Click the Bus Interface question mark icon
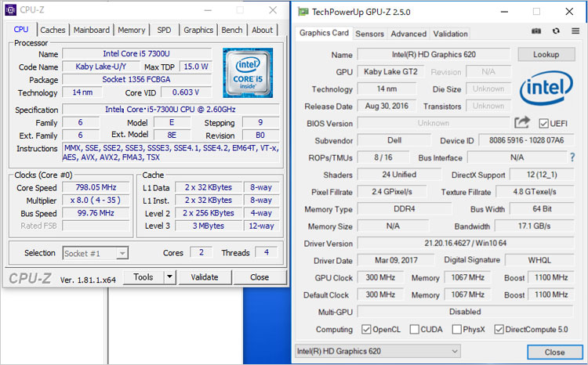This screenshot has width=588, height=365. 572,157
